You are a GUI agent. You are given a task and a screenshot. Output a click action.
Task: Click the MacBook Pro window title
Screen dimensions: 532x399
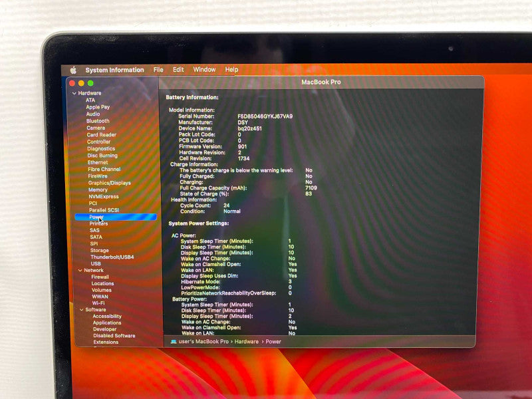[321, 82]
